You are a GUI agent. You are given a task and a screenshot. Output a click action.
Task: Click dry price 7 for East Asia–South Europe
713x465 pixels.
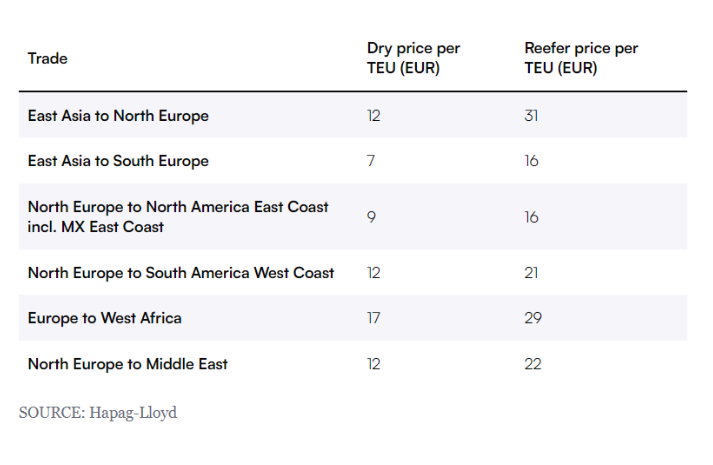tap(371, 160)
